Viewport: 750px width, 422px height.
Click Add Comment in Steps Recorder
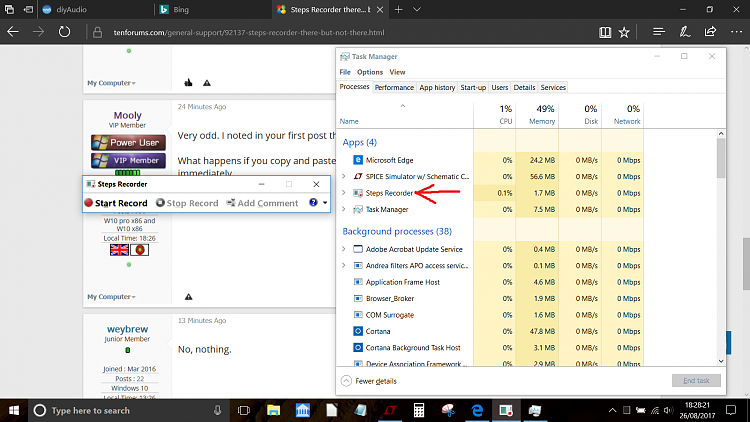(x=262, y=203)
